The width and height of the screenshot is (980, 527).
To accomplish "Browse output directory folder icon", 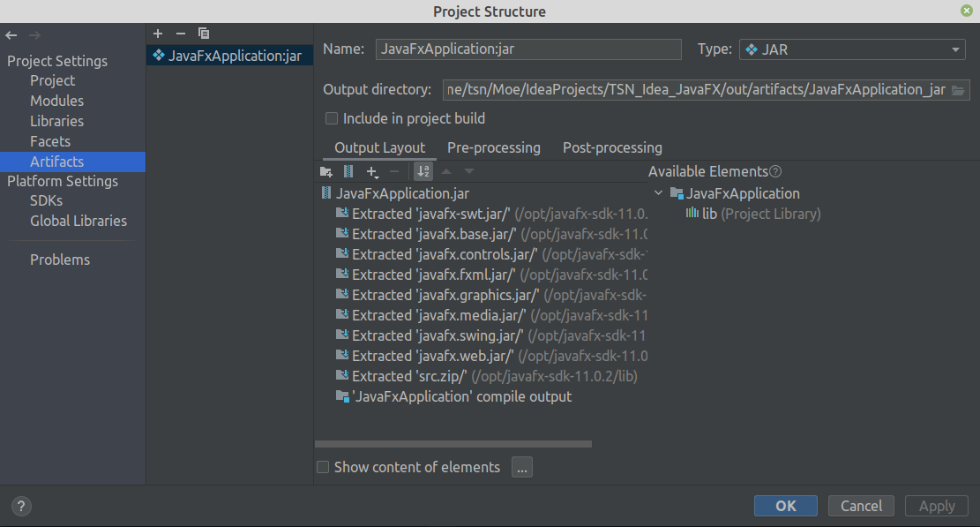I will click(x=958, y=90).
